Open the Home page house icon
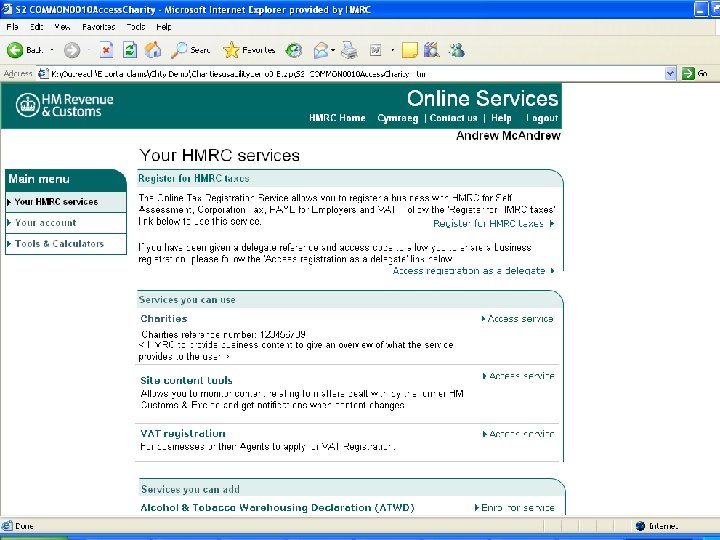The width and height of the screenshot is (720, 540). click(x=153, y=50)
